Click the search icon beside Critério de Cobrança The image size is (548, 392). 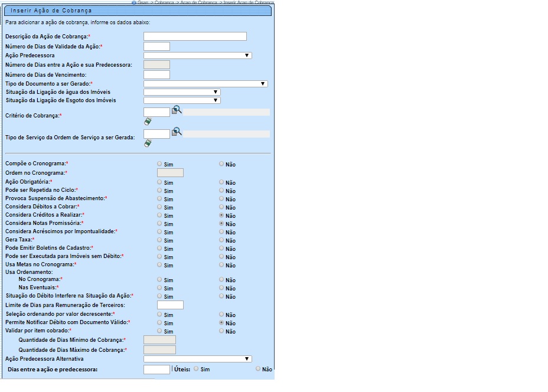[x=177, y=110]
